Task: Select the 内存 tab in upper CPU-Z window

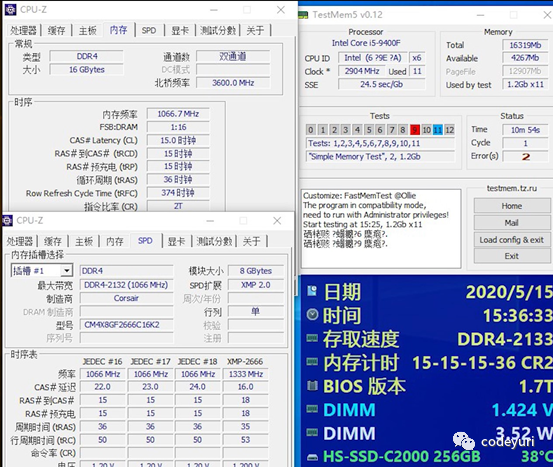Action: coord(118,30)
